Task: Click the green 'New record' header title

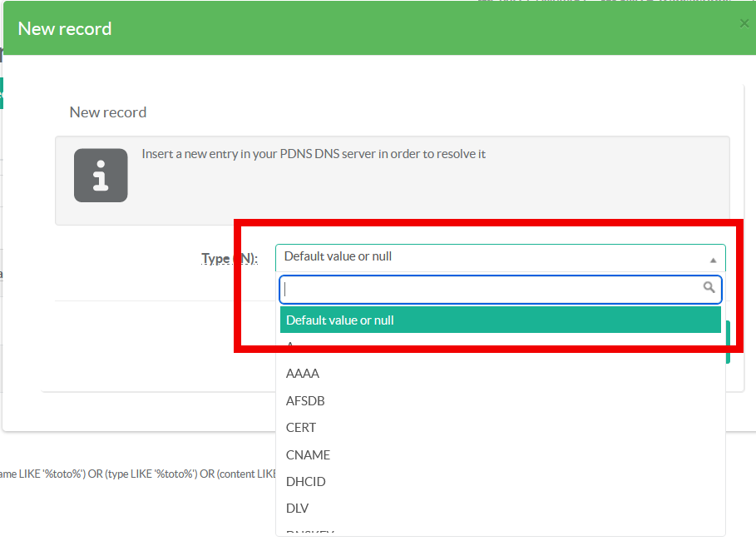Action: (x=65, y=28)
